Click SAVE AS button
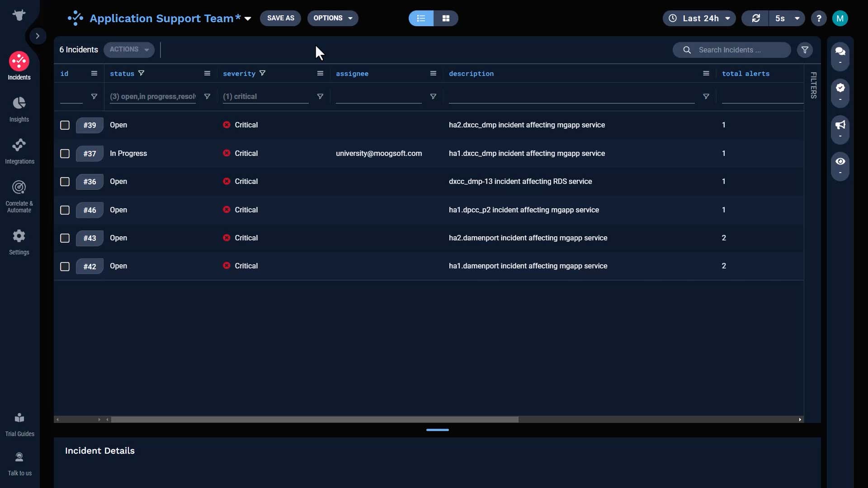The width and height of the screenshot is (868, 488). tap(281, 18)
